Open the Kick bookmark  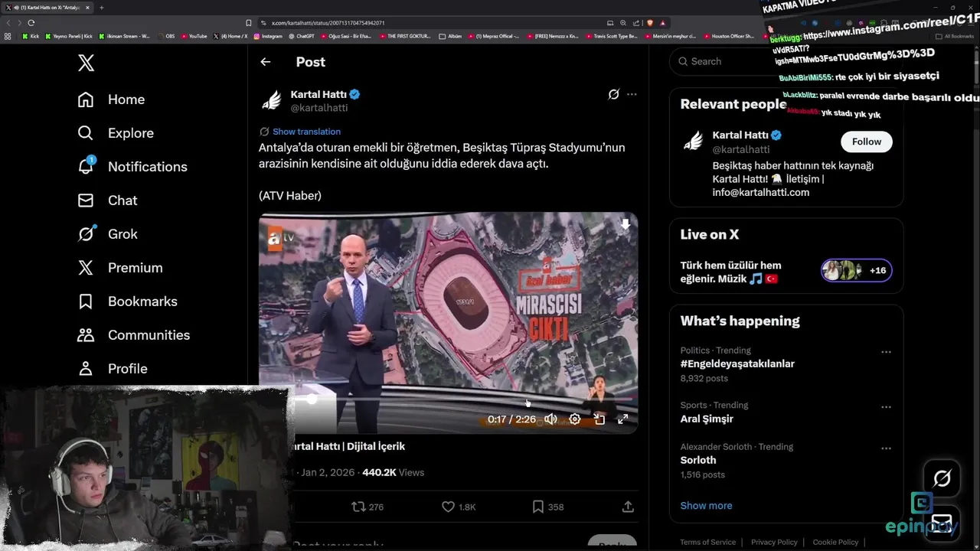31,36
